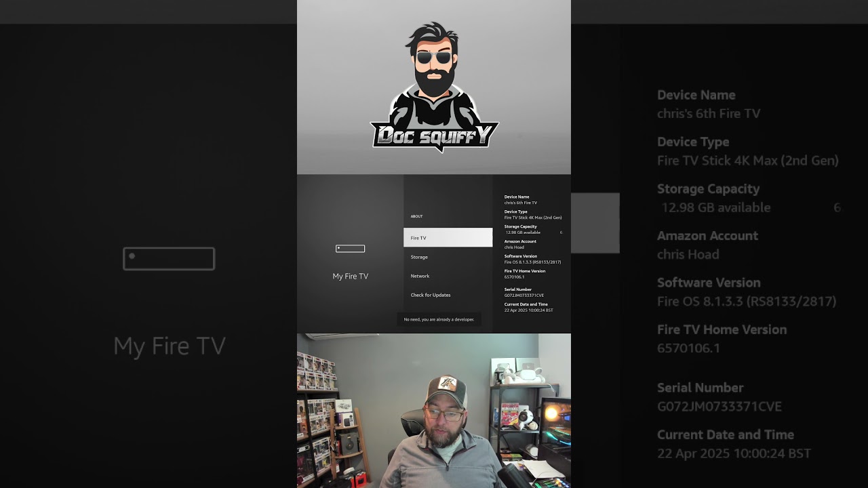This screenshot has height=488, width=868.
Task: Click the large Software Version heading in the right background
Action: tap(708, 283)
